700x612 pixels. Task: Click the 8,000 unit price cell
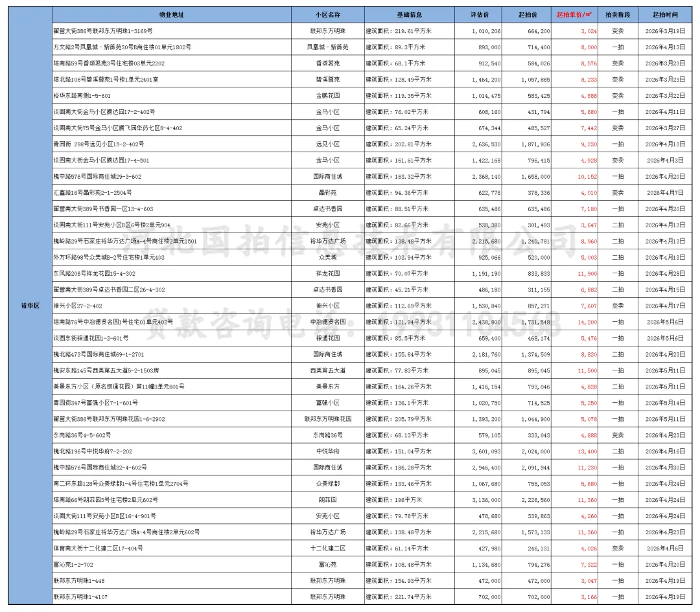(x=574, y=47)
